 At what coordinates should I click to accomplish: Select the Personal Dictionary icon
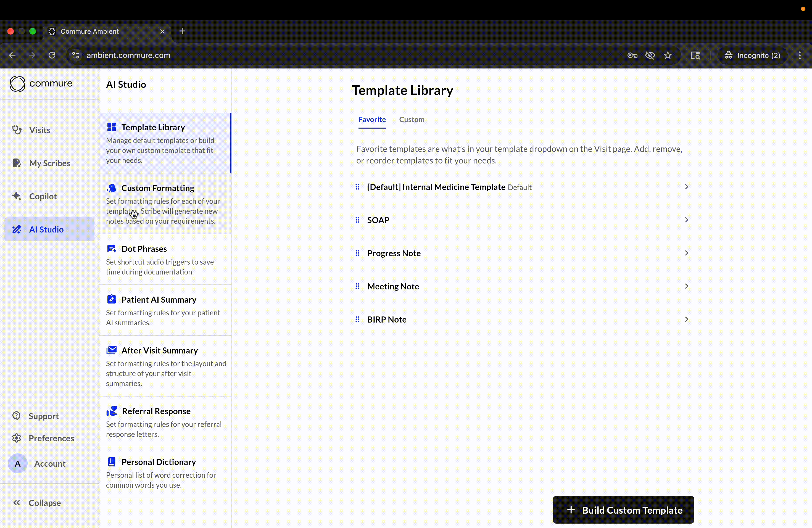point(112,462)
